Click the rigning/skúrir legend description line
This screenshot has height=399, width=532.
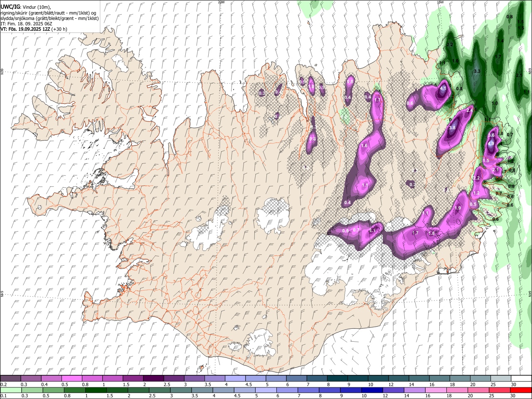tap(48, 13)
